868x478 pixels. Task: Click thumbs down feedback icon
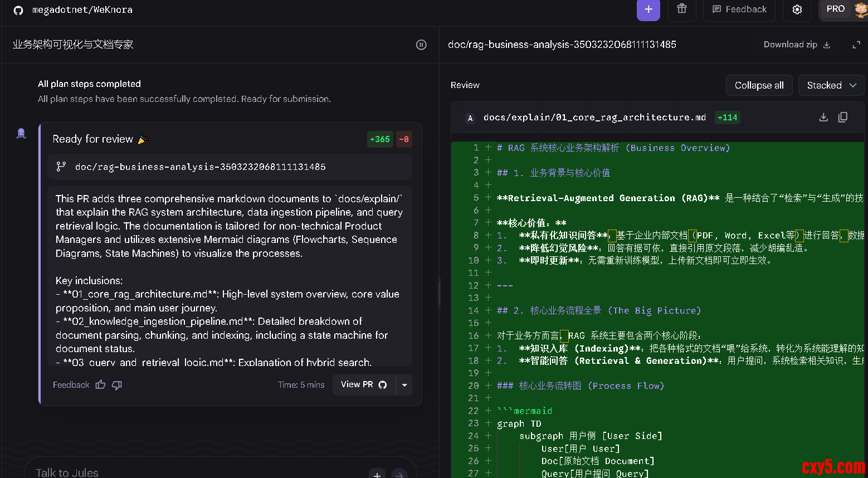click(117, 385)
